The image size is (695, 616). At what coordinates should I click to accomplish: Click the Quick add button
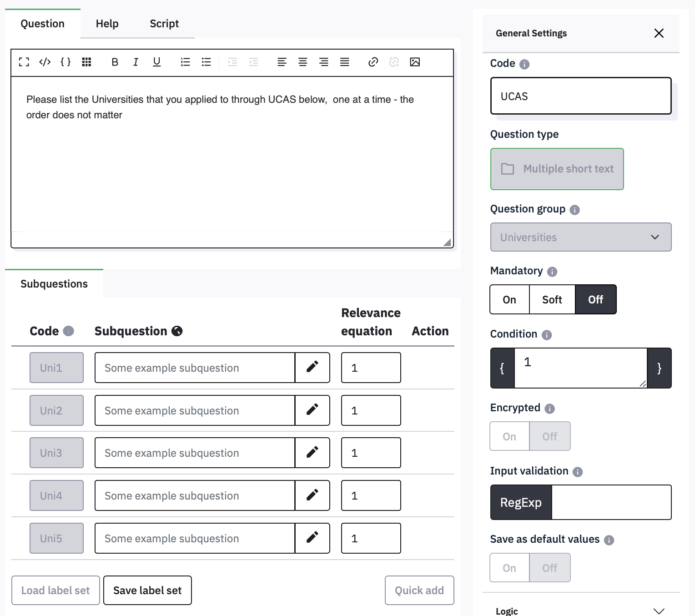[x=419, y=590]
